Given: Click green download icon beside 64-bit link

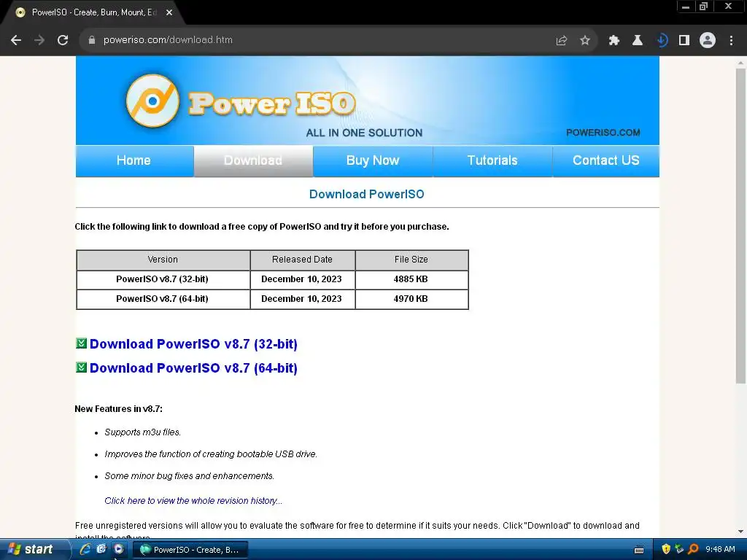Looking at the screenshot, I should pos(81,367).
